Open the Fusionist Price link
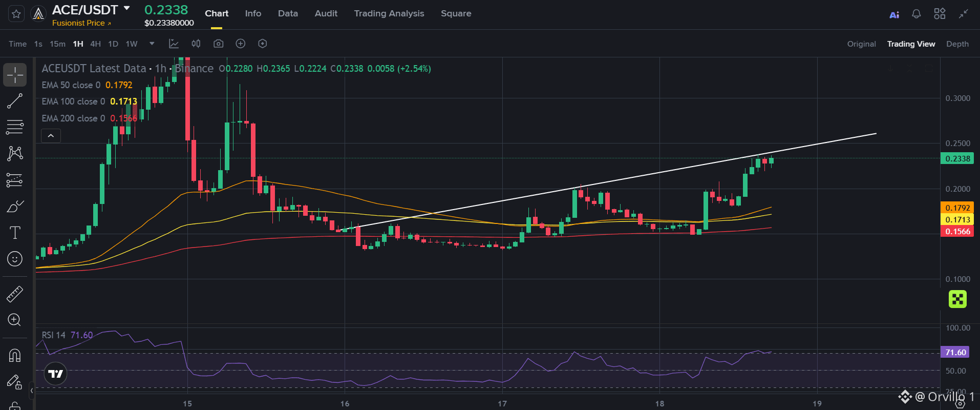Image resolution: width=980 pixels, height=410 pixels. [x=81, y=23]
